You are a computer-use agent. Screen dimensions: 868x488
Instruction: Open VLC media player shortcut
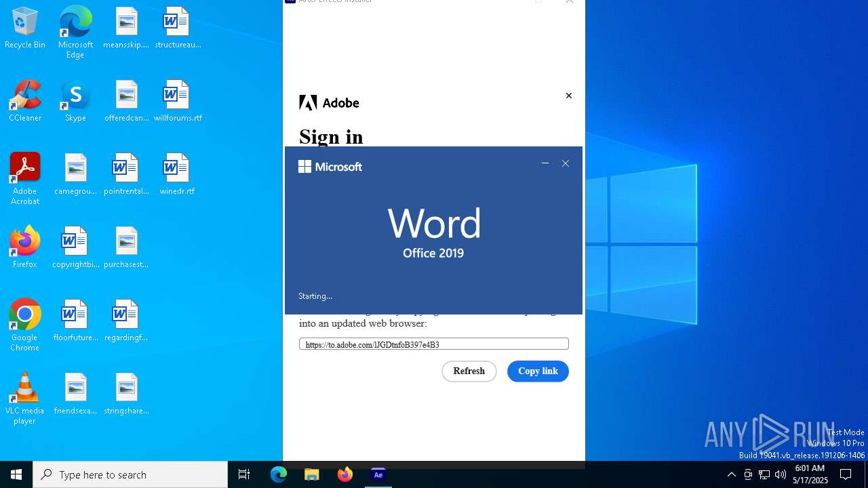(25, 399)
